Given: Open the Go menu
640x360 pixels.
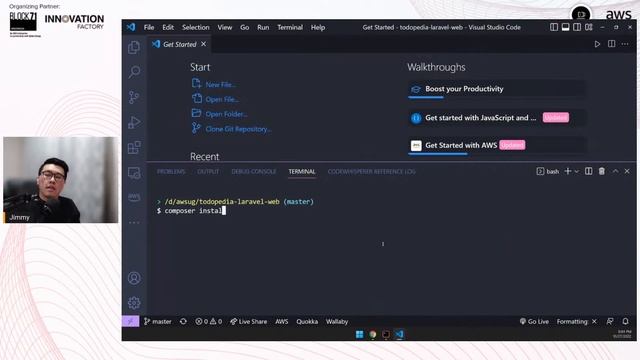Looking at the screenshot, I should click(x=244, y=27).
